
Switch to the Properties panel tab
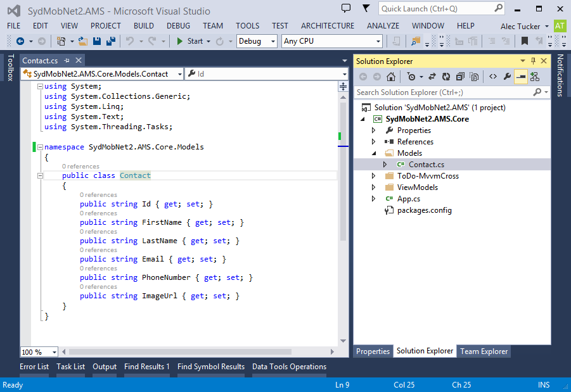point(373,351)
